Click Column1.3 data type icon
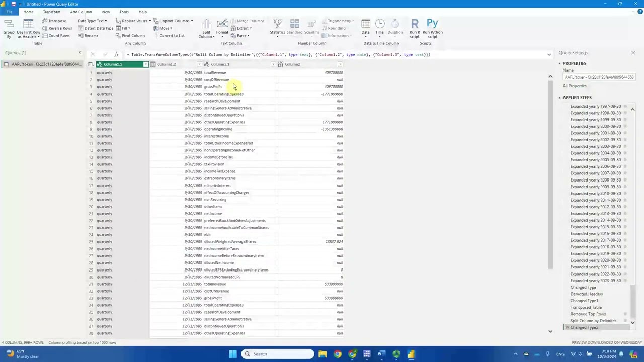644x362 pixels. click(x=207, y=64)
